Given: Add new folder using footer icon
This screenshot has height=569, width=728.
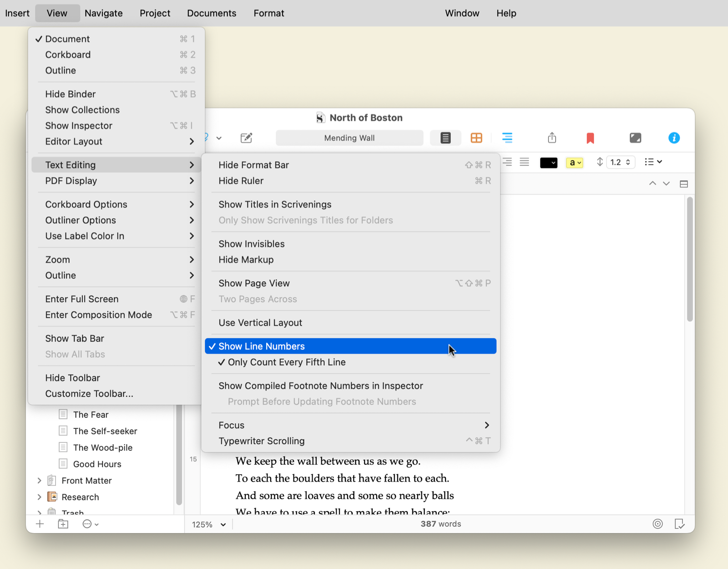Looking at the screenshot, I should [63, 524].
